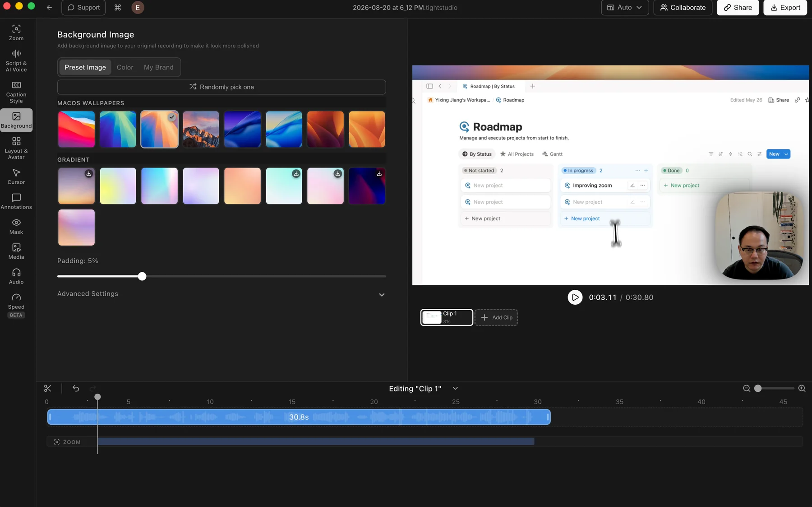Viewport: 812px width, 507px height.
Task: Select the dark red Ventura wallpaper
Action: coord(325,129)
